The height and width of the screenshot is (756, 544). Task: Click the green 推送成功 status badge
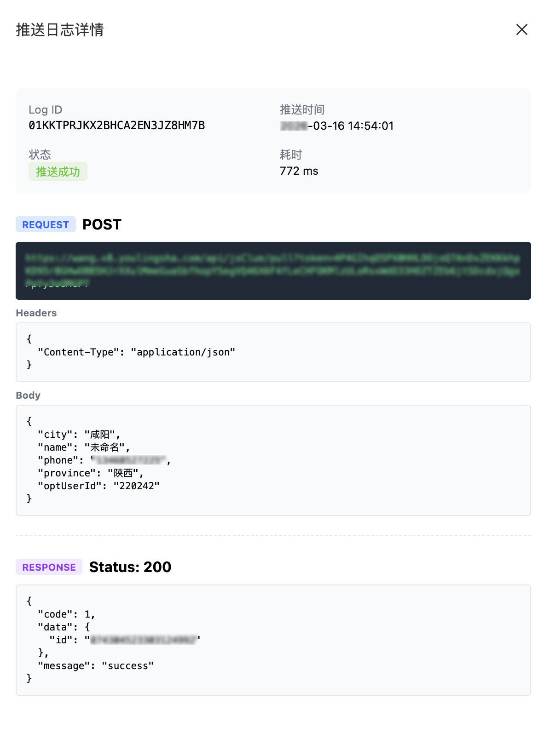coord(58,172)
